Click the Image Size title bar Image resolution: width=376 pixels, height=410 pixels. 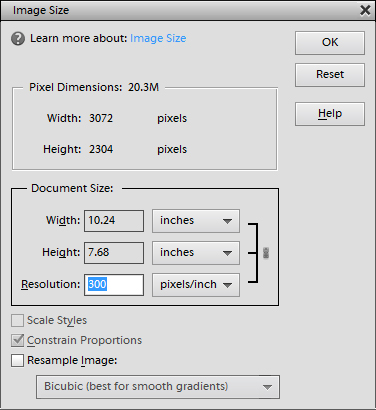point(180,10)
